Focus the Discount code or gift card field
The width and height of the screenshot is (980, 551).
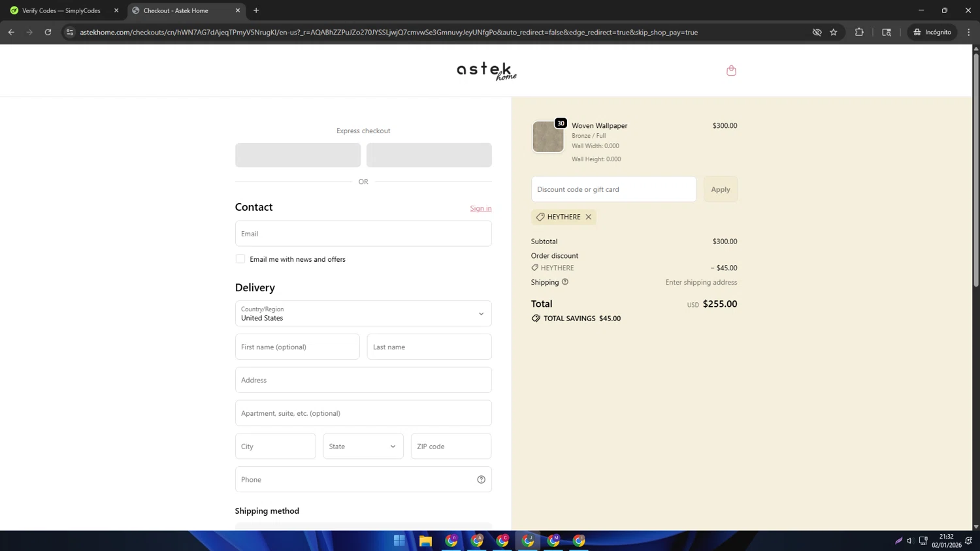pyautogui.click(x=614, y=189)
